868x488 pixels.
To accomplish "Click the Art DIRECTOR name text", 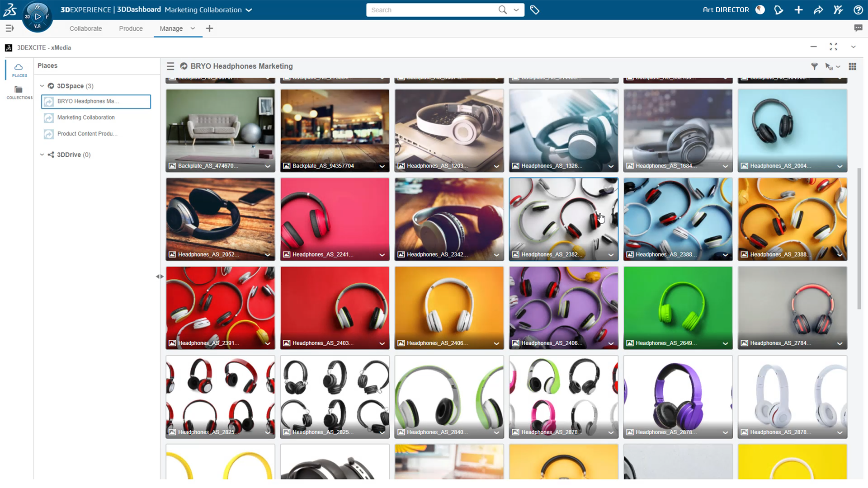I will tap(726, 10).
